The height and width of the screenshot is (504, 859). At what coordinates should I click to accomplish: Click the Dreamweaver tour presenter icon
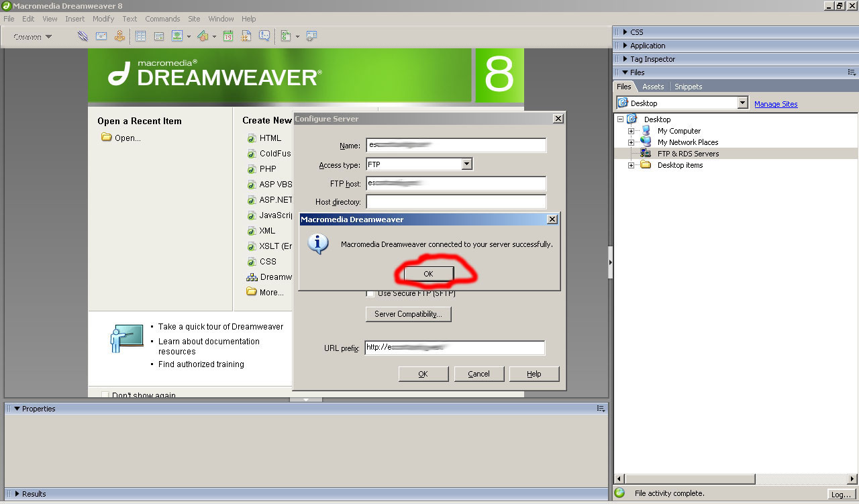point(127,339)
